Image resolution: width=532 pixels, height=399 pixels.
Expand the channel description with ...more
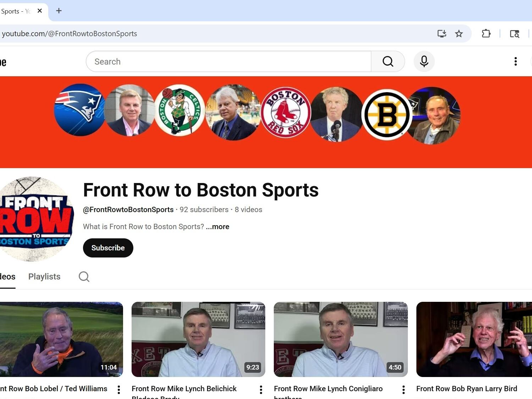(x=217, y=226)
